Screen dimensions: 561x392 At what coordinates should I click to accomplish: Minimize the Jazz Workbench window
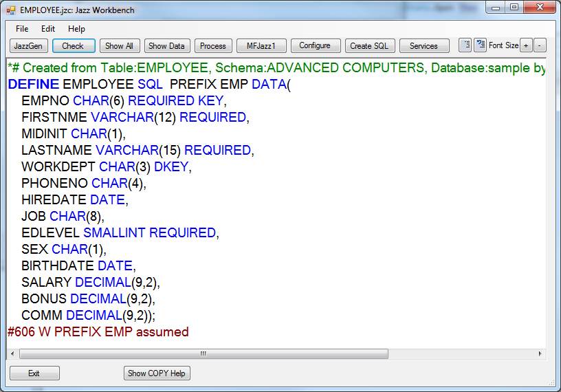[x=496, y=8]
